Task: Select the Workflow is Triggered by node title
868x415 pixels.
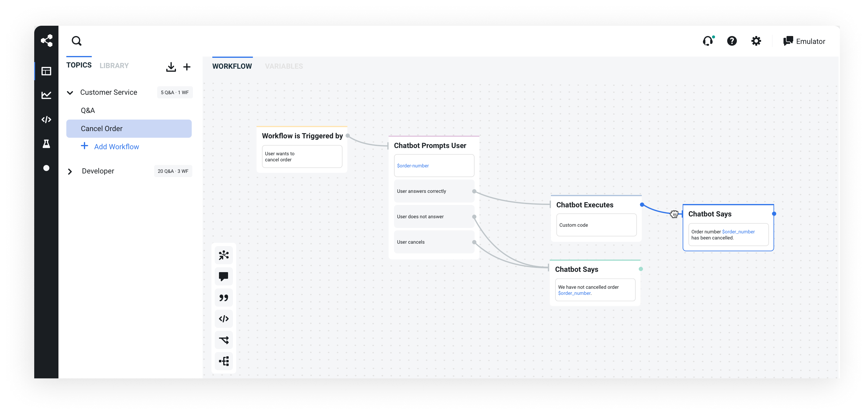Action: click(x=302, y=136)
